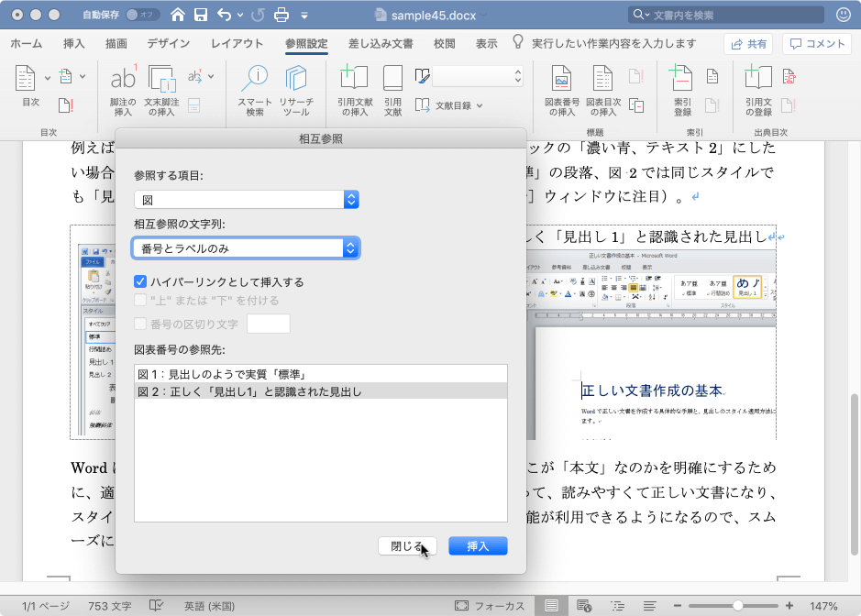
Task: Select 図 2：正しく「見出し1」と認識された見出し entry
Action: (321, 391)
